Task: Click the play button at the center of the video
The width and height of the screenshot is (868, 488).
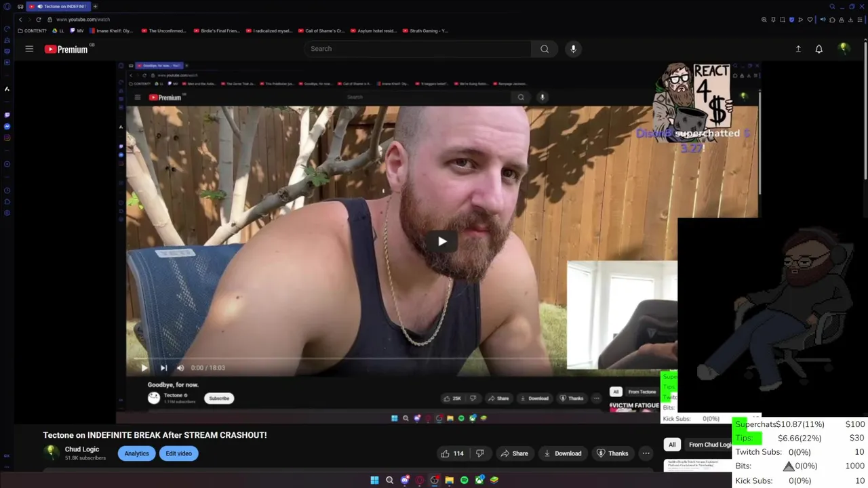Action: pos(442,241)
